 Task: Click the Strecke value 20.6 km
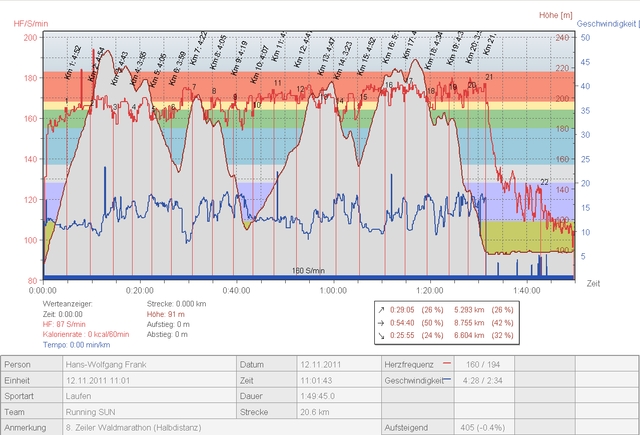point(314,411)
